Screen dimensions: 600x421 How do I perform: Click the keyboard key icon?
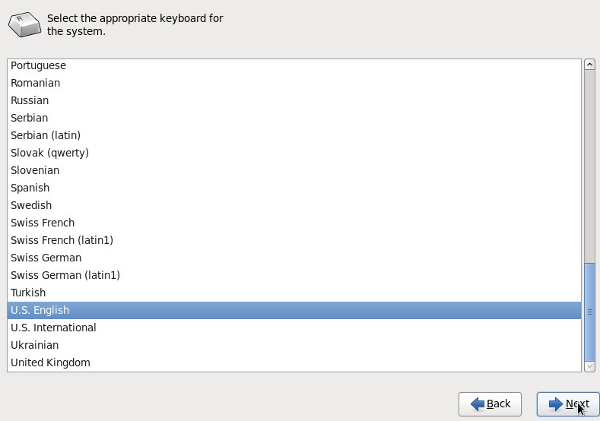24,24
